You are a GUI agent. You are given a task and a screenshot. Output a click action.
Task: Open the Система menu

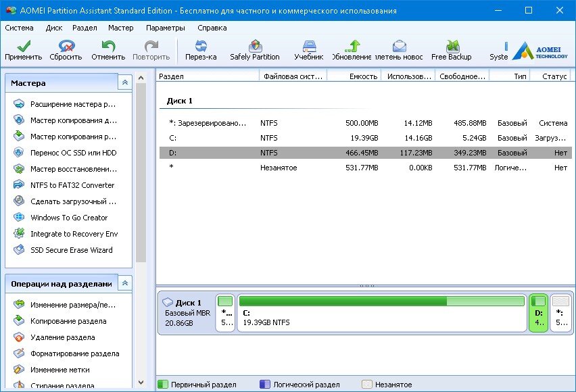tap(19, 28)
